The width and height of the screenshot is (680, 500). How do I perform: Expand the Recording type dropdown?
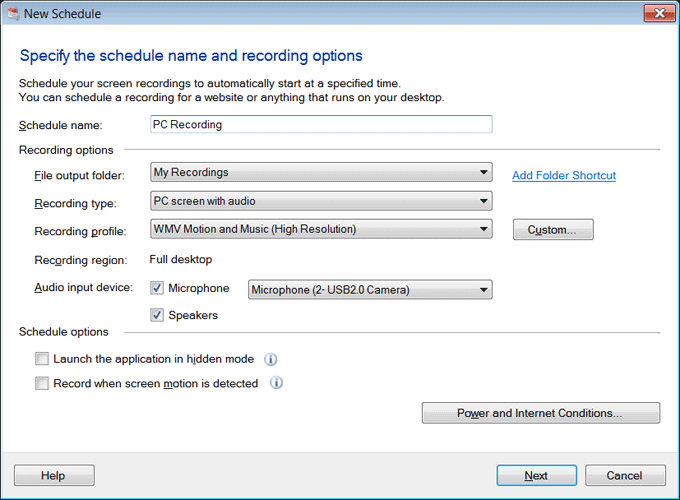(321, 201)
